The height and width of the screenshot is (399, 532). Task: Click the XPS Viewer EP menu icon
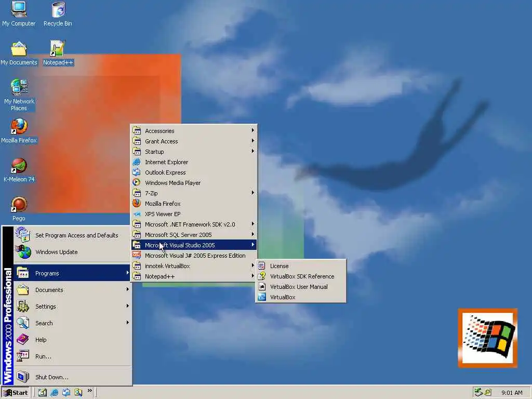point(137,214)
